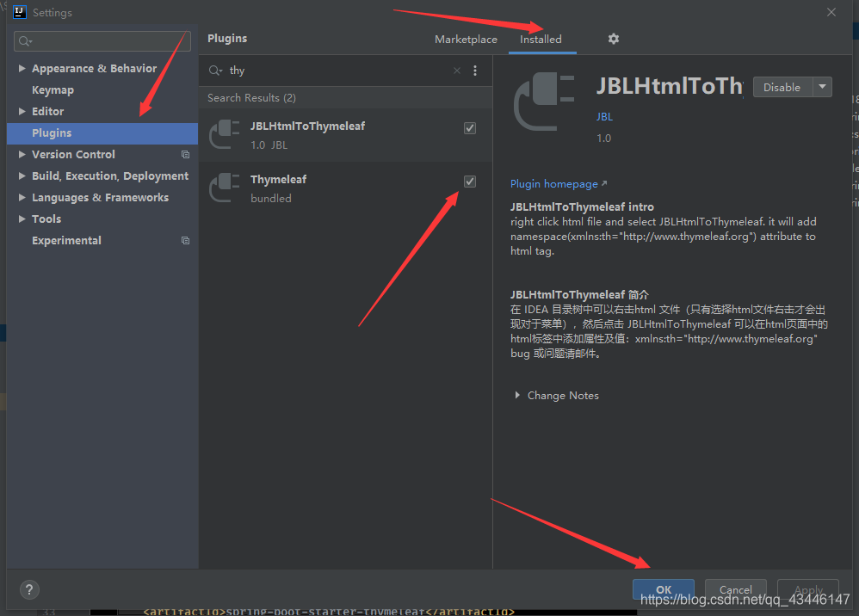The width and height of the screenshot is (859, 616).
Task: Open the plugins gear settings icon
Action: coord(614,39)
